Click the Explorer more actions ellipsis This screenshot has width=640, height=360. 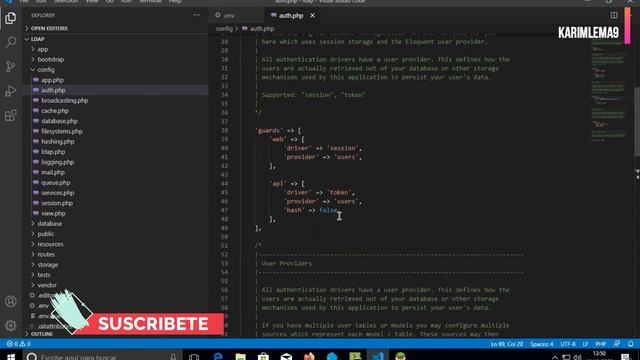click(196, 15)
